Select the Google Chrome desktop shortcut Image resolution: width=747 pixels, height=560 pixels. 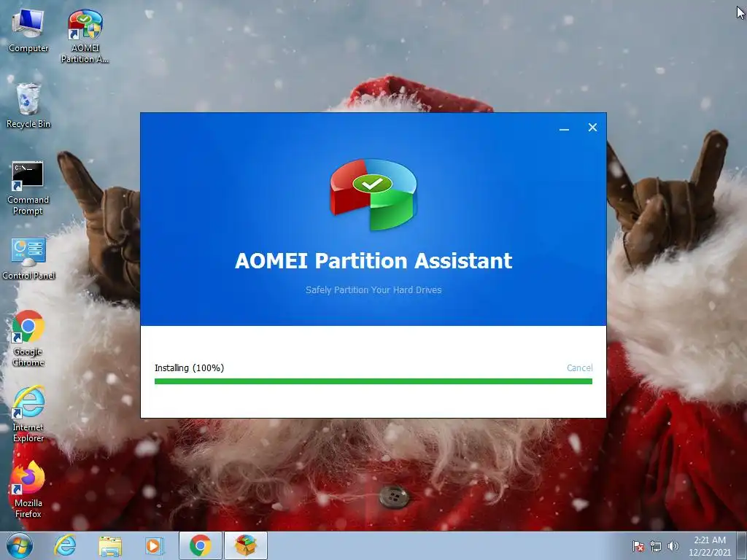pyautogui.click(x=28, y=338)
